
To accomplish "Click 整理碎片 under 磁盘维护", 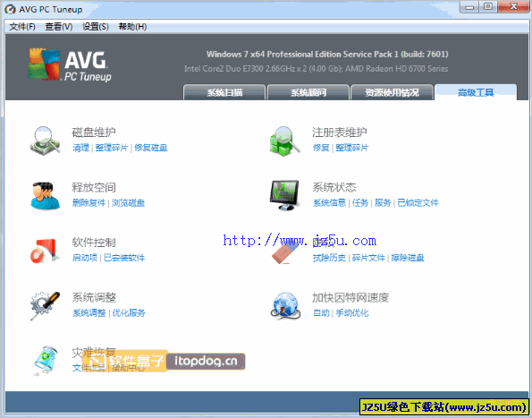I will 112,148.
